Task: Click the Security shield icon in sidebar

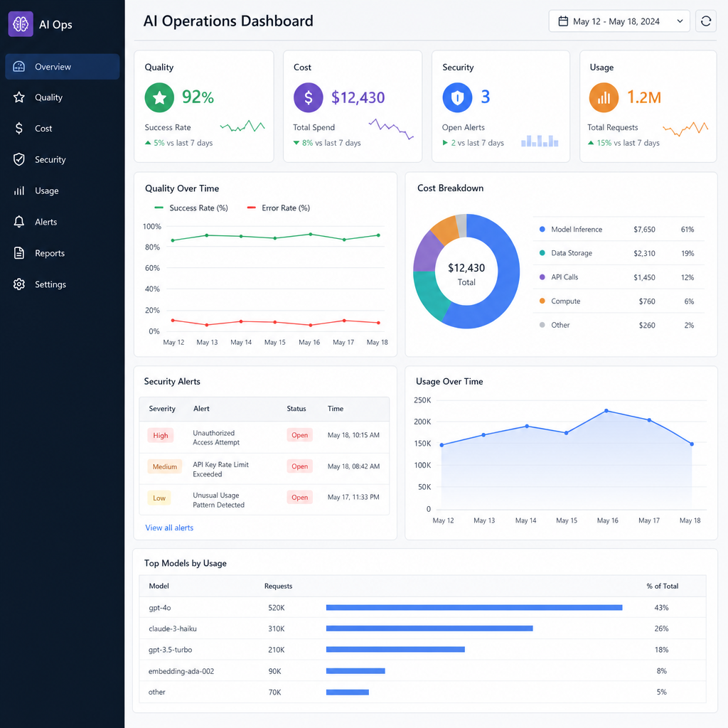Action: [19, 159]
